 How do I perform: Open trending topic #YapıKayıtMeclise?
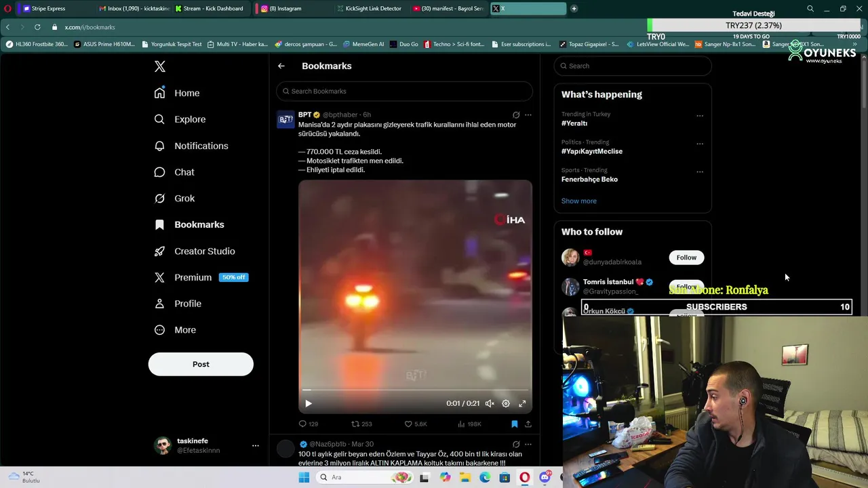[592, 151]
